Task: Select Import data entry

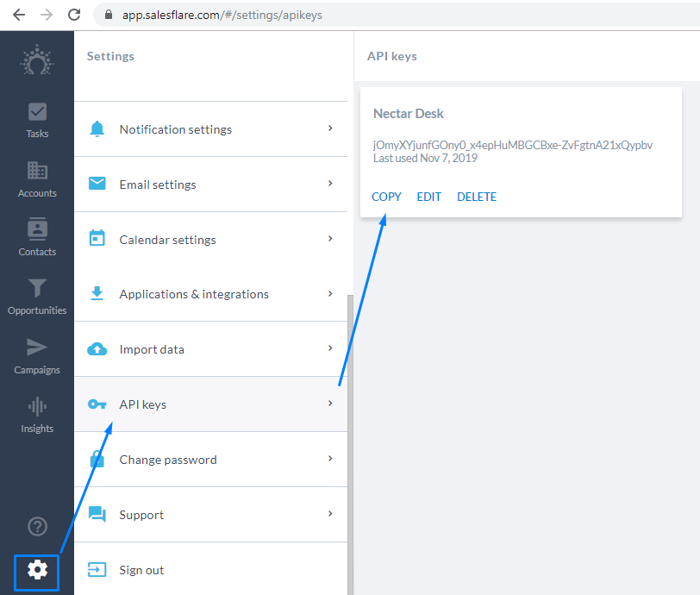Action: pos(210,349)
